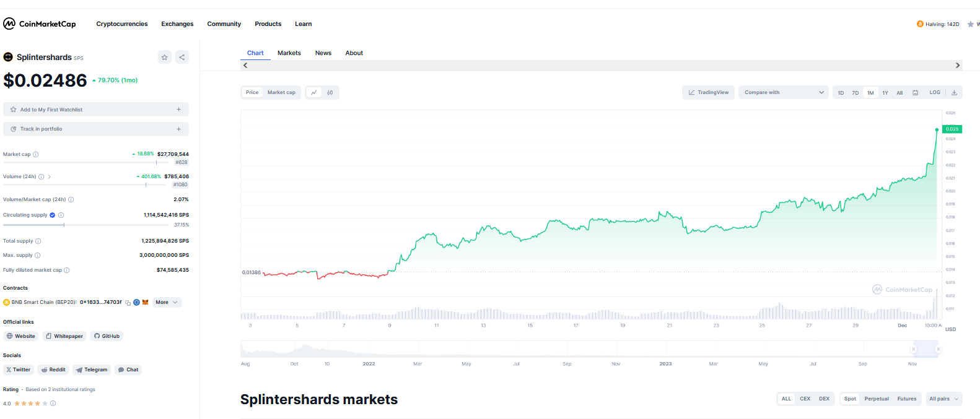Viewport: 980px width, 419px height.
Task: Open the Exchanges menu
Action: coord(177,24)
